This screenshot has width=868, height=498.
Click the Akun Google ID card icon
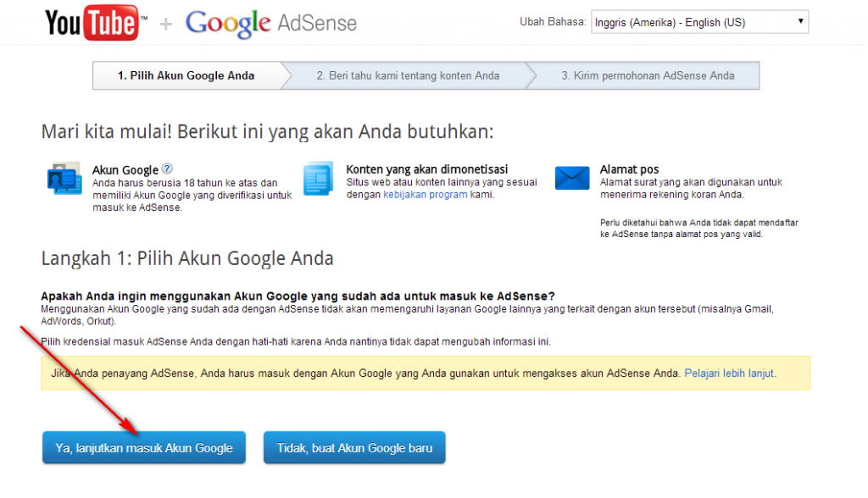point(64,178)
